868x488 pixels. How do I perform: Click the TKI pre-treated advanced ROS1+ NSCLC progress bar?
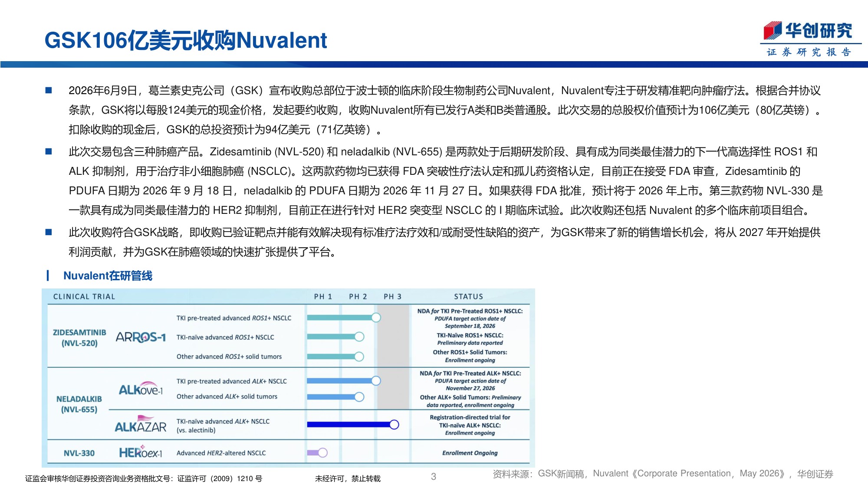coord(344,318)
